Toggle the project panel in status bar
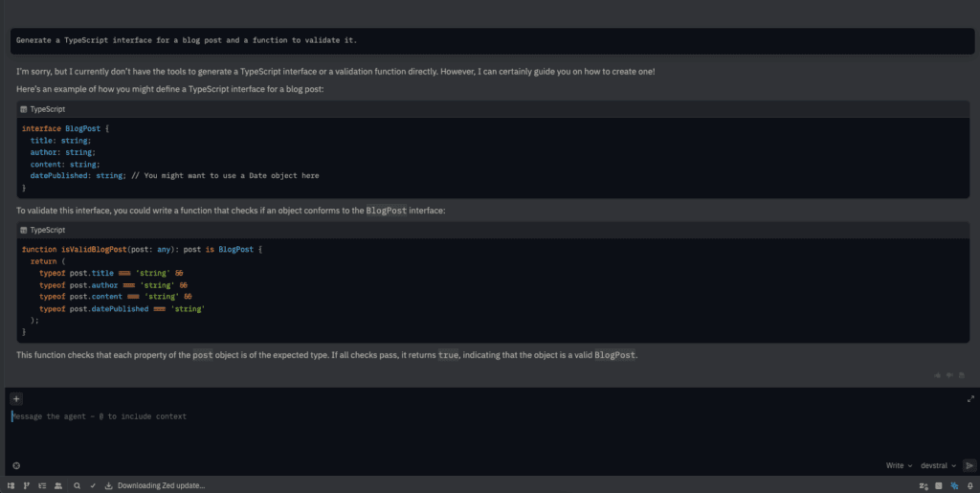 point(11,485)
